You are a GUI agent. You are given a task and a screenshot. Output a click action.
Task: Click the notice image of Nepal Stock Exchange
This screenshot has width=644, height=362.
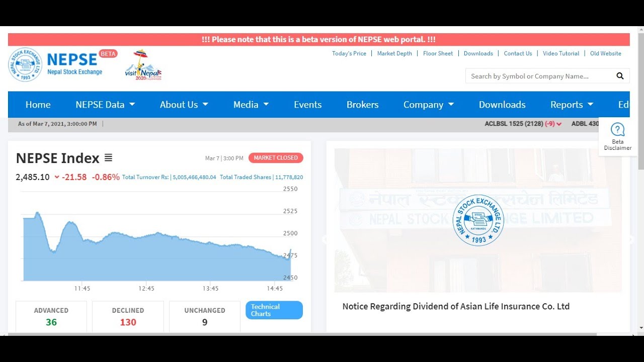tap(478, 220)
